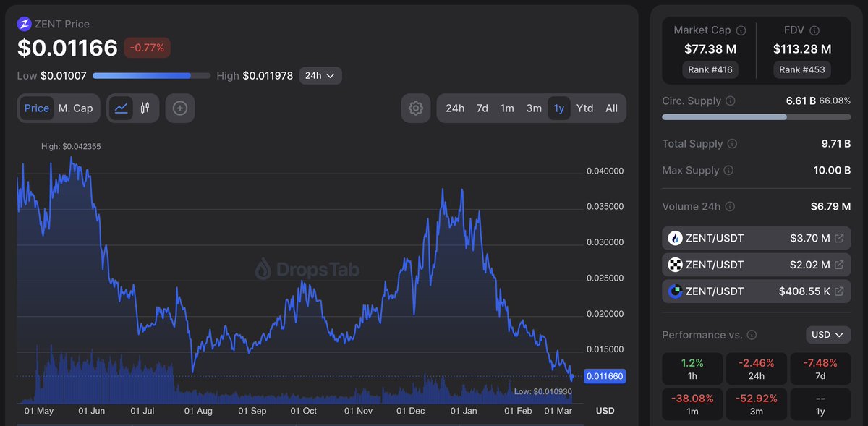Click the -0.77% price change badge
The image size is (868, 426).
click(148, 48)
